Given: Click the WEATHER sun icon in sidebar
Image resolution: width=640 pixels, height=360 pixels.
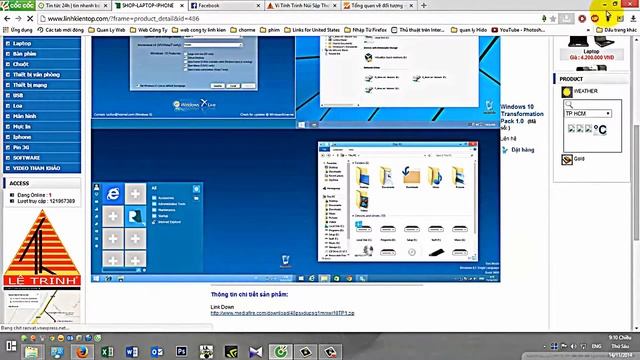Looking at the screenshot, I should (x=567, y=92).
